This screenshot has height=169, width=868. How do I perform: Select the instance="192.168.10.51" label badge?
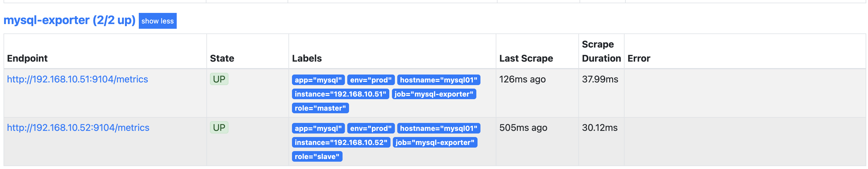[x=340, y=94]
